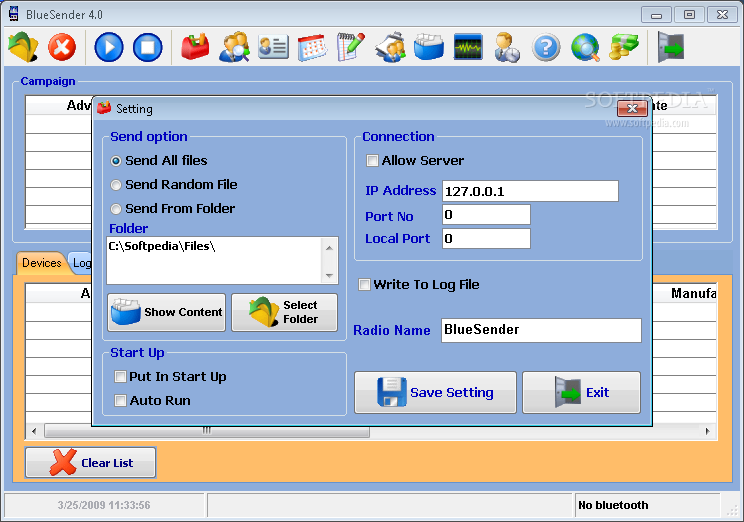744x522 pixels.
Task: Click devices list scroll right arrow
Action: click(x=707, y=431)
